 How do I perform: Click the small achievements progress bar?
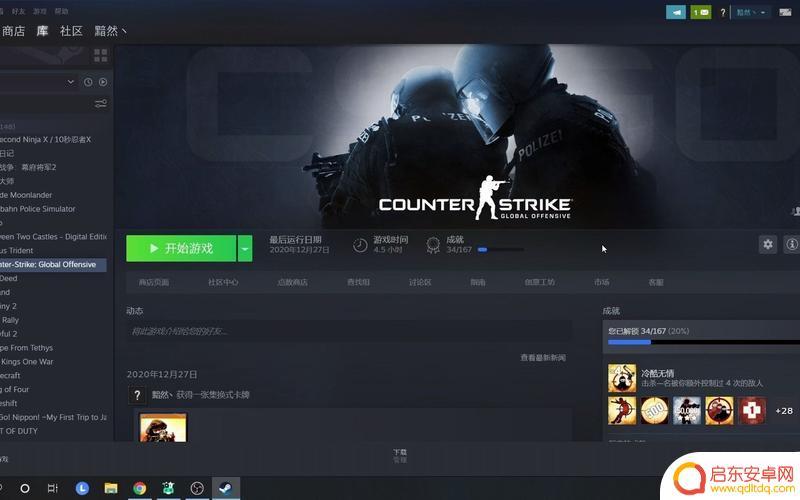[x=501, y=249]
